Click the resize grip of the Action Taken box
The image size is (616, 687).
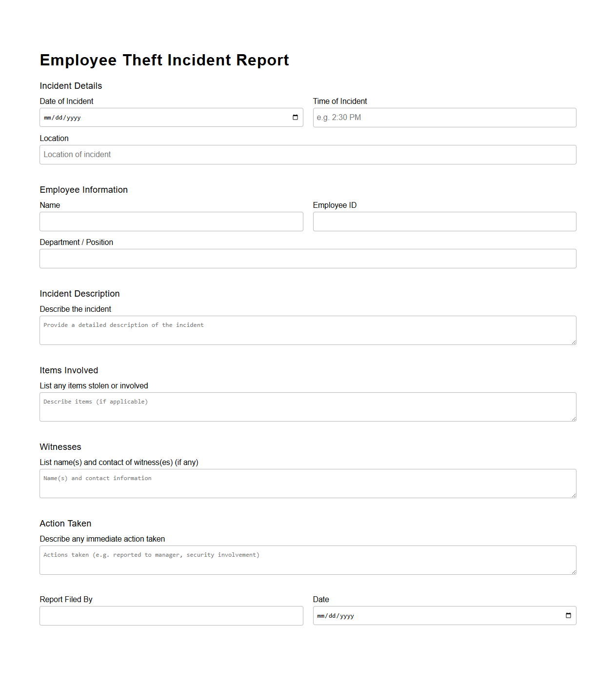coord(574,572)
